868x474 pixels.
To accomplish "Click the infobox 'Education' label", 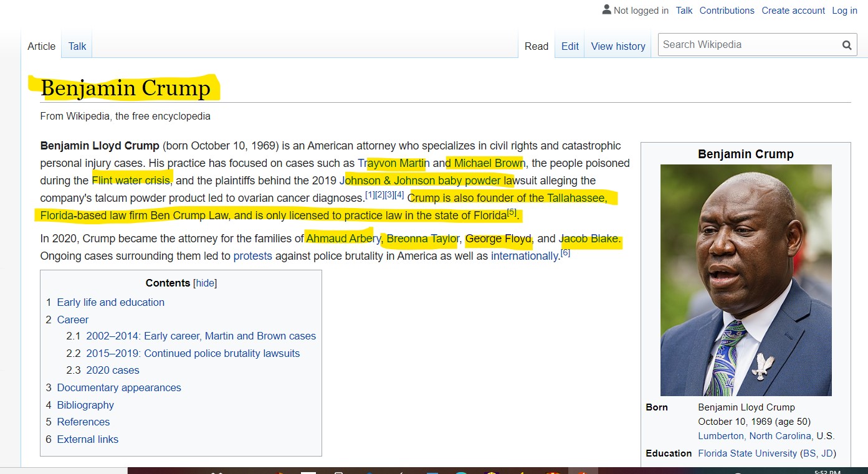I will pyautogui.click(x=669, y=453).
